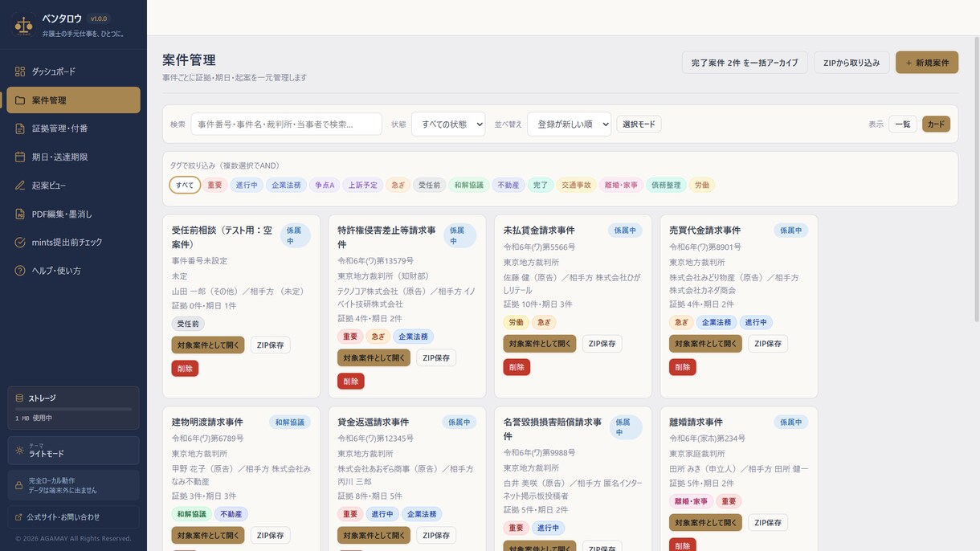
Task: Open the 登録が新しい順 sort dropdown
Action: pos(569,124)
